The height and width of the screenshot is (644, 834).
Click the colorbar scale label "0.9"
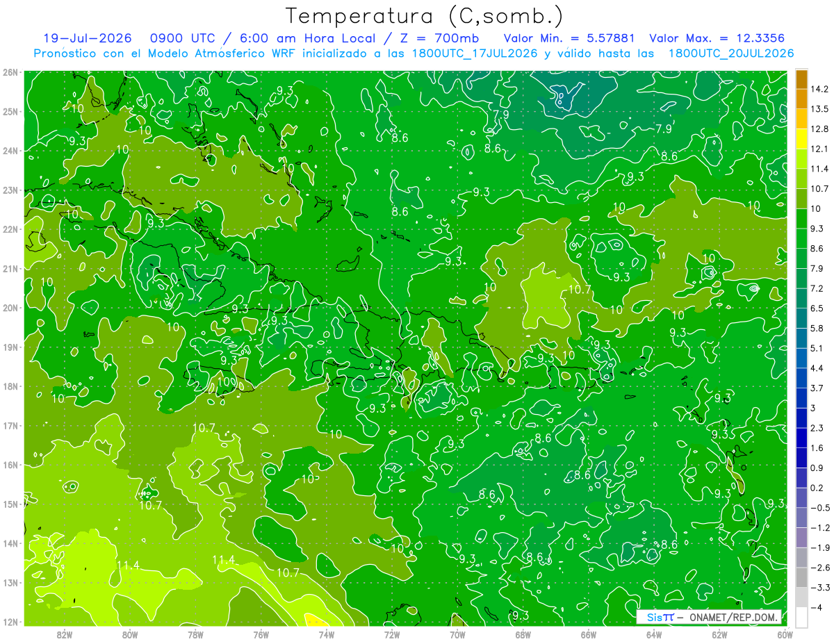coord(817,468)
